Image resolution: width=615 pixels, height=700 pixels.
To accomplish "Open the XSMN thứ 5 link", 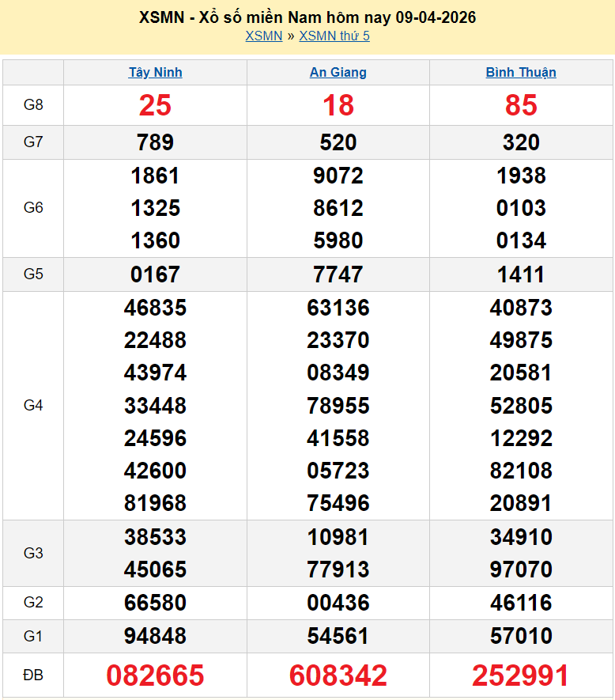I will pyautogui.click(x=334, y=36).
